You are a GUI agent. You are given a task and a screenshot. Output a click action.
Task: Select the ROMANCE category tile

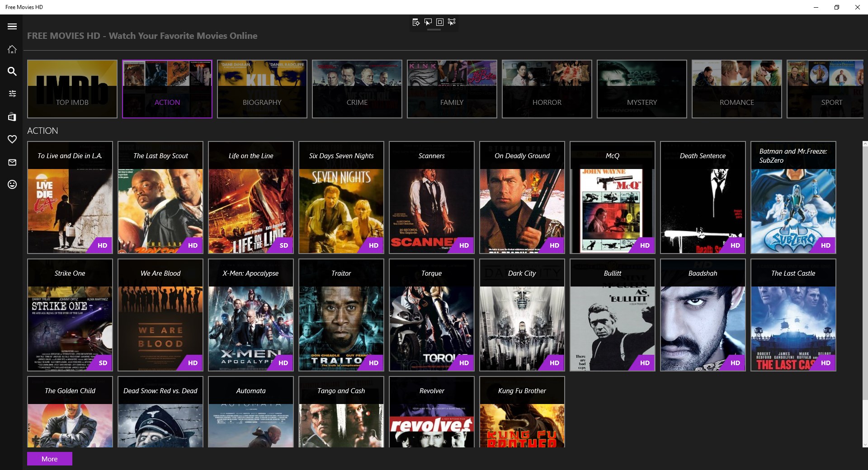pos(737,89)
